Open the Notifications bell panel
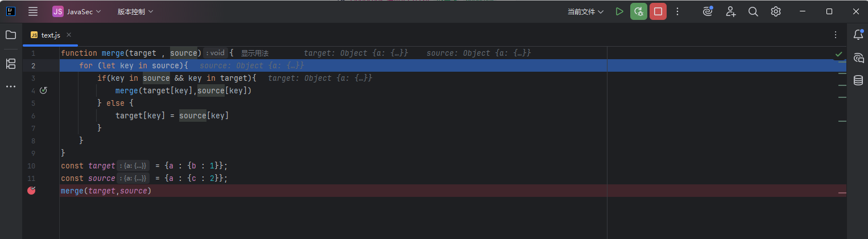Viewport: 868px width, 239px height. pyautogui.click(x=858, y=35)
